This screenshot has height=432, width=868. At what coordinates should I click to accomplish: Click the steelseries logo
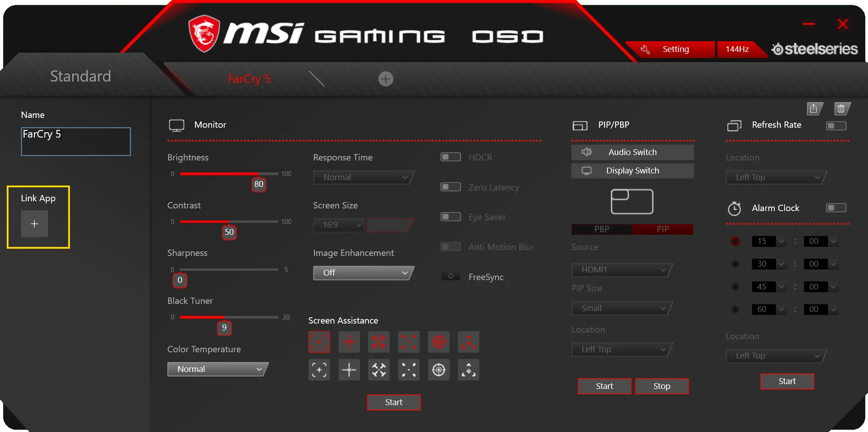815,49
